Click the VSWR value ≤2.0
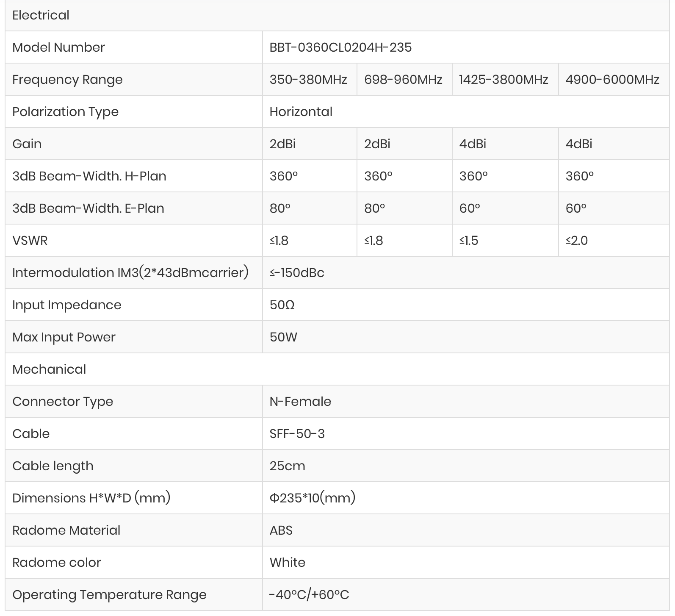 (x=577, y=241)
